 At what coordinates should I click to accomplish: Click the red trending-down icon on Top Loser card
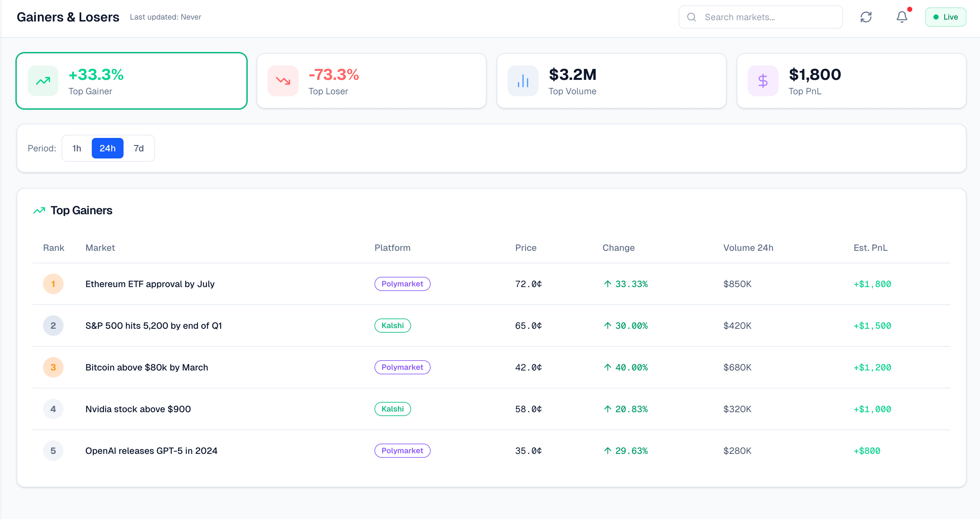282,81
